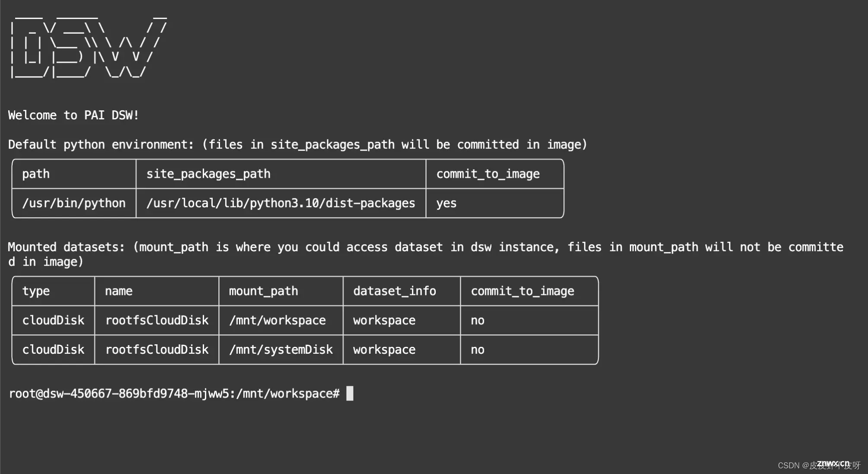Click the dataset_info column header

click(x=394, y=291)
